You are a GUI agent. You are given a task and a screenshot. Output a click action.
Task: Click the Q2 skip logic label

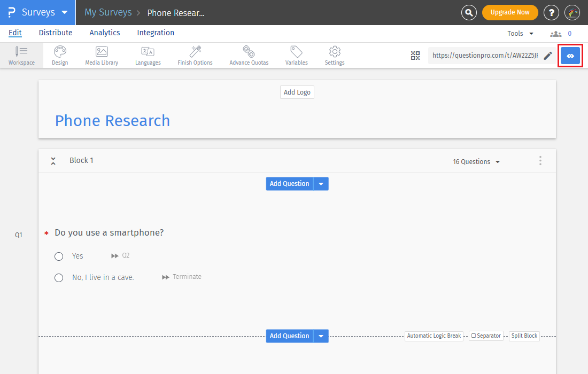[126, 255]
